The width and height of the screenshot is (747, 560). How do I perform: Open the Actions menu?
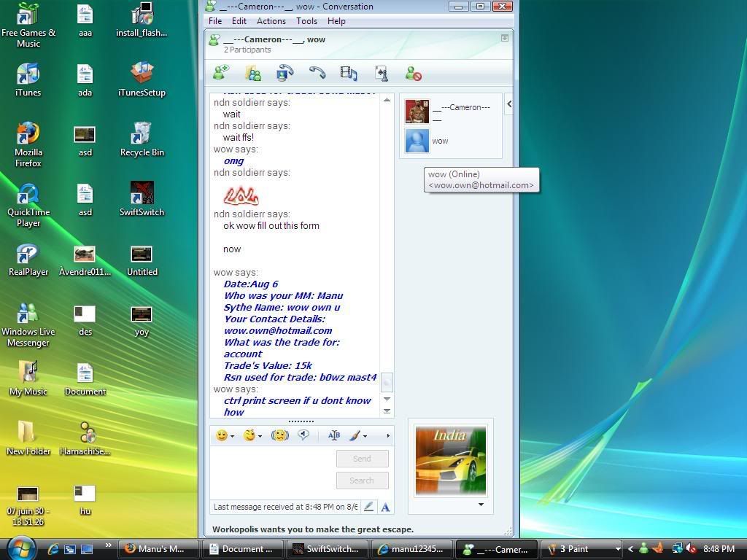point(271,21)
